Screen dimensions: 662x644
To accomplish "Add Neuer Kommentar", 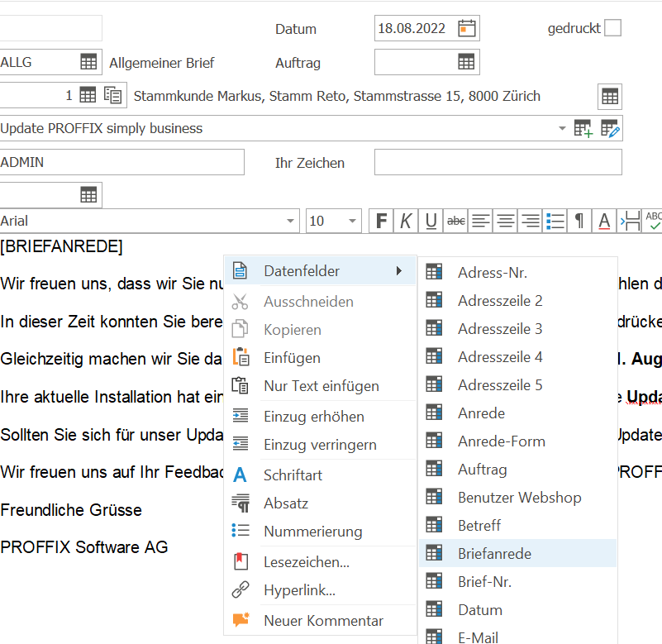I will coord(321,621).
